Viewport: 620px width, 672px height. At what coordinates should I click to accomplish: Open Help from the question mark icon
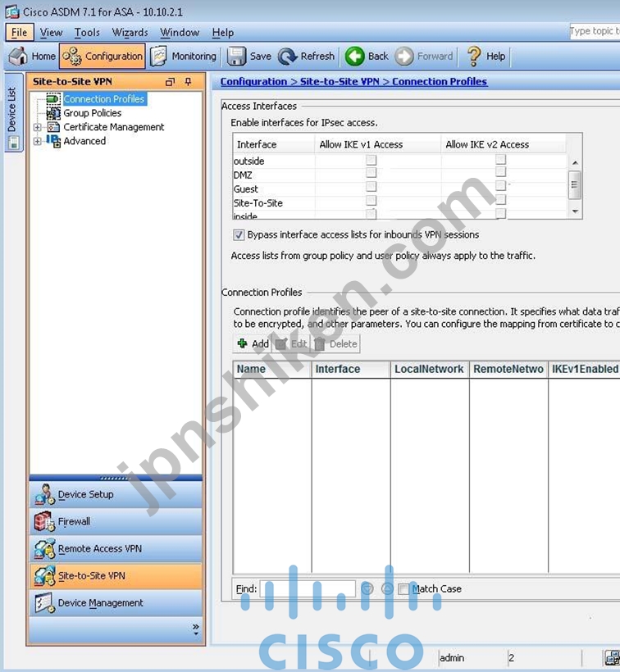(486, 57)
